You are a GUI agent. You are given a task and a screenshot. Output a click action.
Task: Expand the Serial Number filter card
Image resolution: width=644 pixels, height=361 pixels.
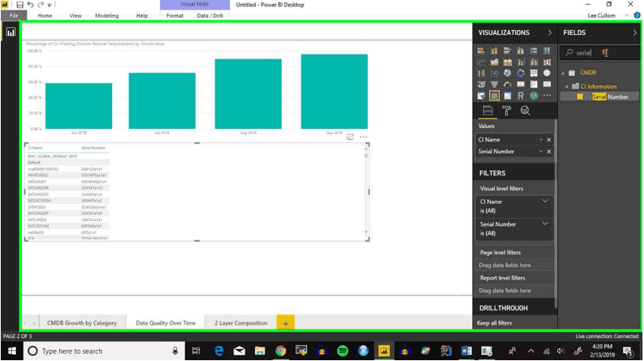click(x=545, y=224)
